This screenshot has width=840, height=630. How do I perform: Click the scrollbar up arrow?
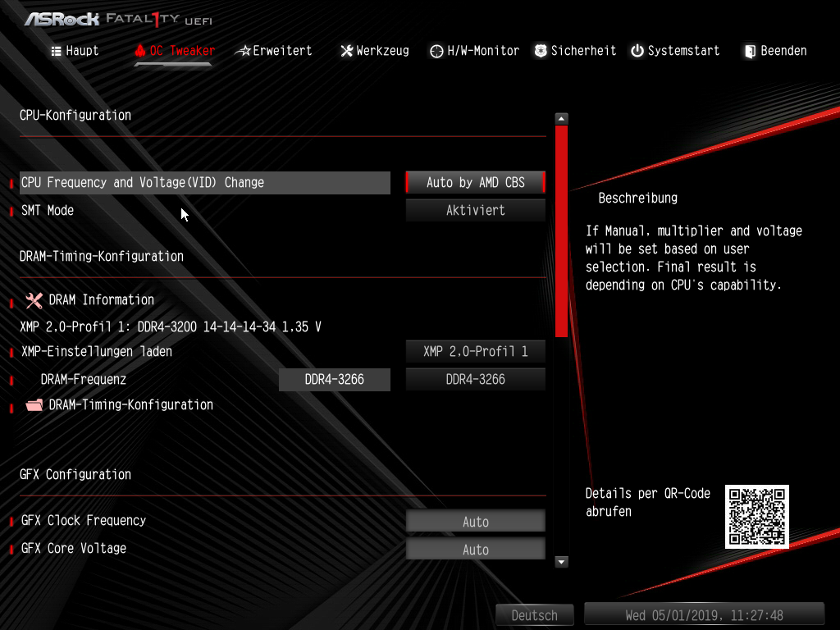pos(561,118)
